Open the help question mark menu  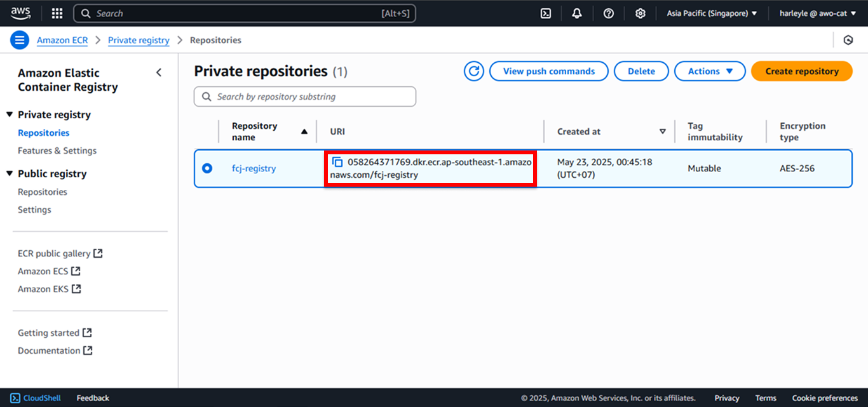tap(609, 13)
